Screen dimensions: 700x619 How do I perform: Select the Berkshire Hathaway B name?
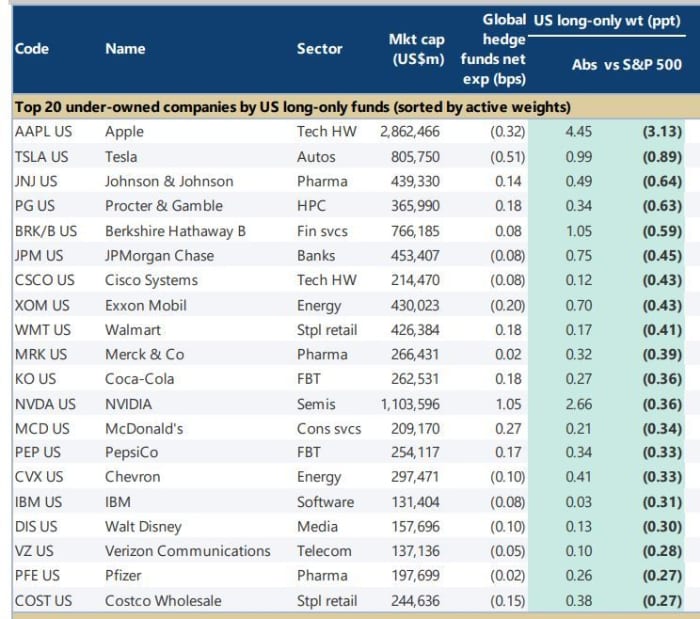[175, 231]
